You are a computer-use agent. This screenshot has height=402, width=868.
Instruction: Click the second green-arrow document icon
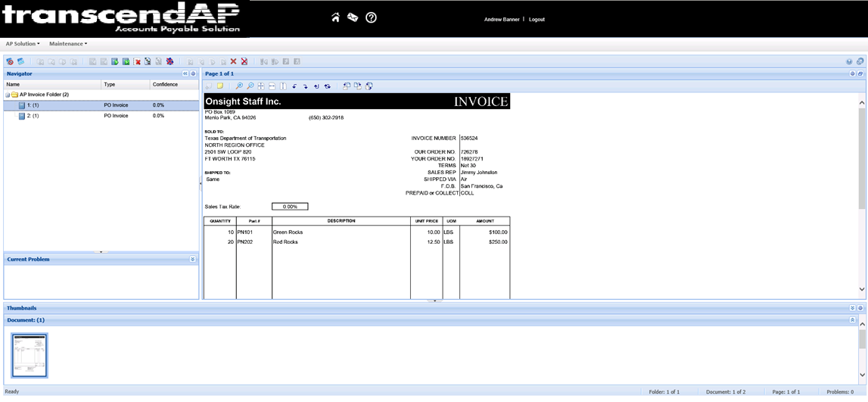coord(126,61)
